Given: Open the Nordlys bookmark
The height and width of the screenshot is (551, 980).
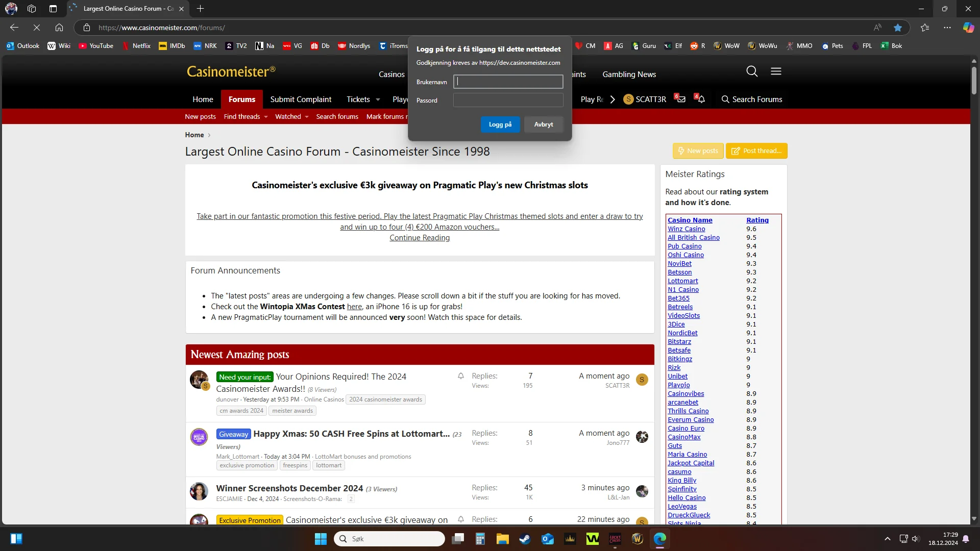Looking at the screenshot, I should (x=354, y=46).
